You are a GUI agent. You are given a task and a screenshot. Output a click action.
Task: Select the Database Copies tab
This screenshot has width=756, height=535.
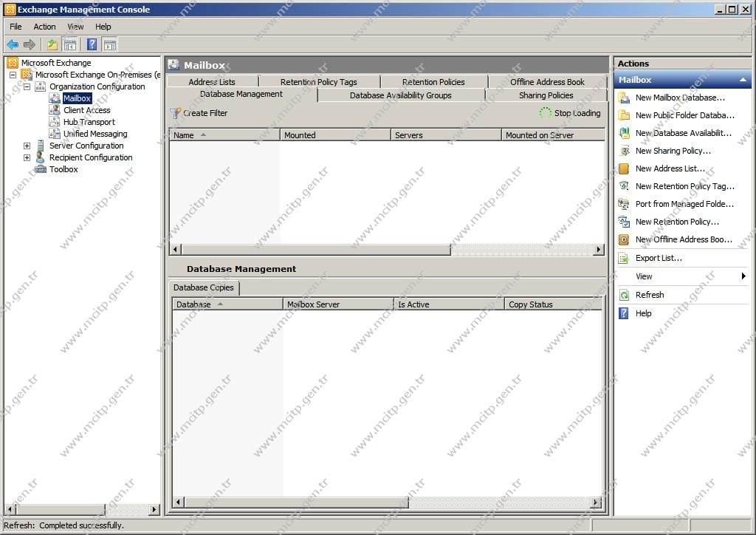[x=204, y=287]
